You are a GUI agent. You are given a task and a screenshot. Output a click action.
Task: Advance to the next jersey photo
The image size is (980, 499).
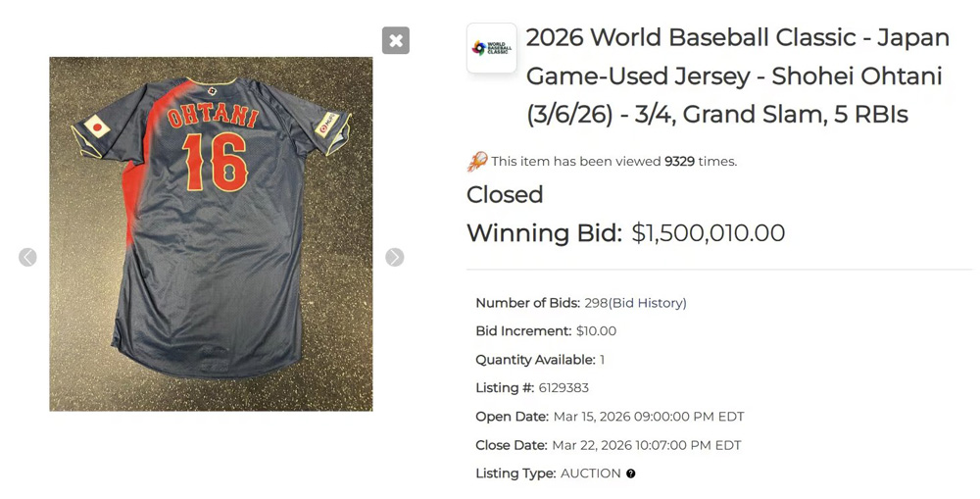pyautogui.click(x=394, y=257)
